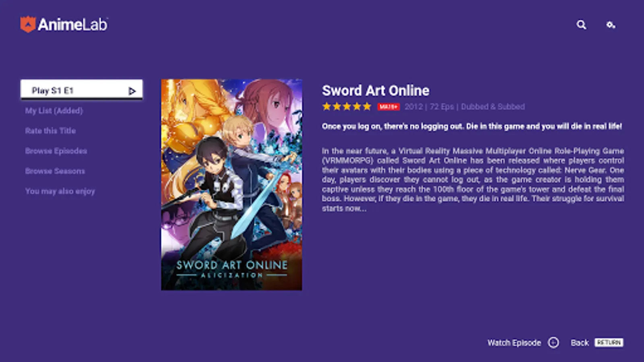This screenshot has height=362, width=644.
Task: Click the AnimeLab wordmark text
Action: coord(73,25)
